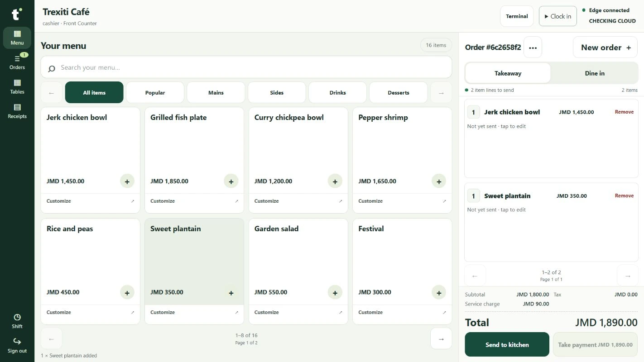Remove Sweet plantain from the order

coord(624,195)
